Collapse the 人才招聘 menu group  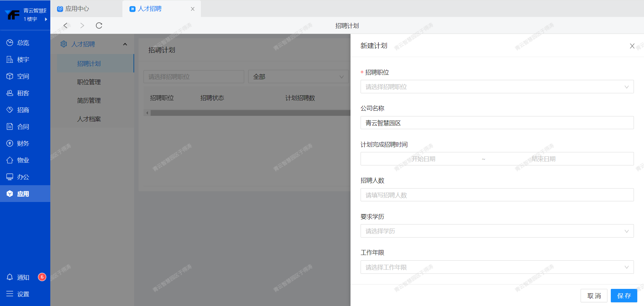pos(125,44)
